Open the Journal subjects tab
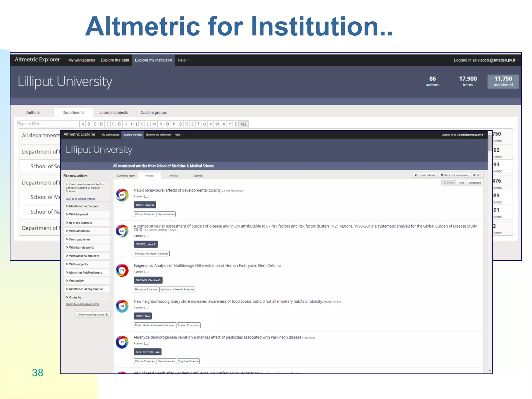Screen dimensions: 532x399 [114, 112]
